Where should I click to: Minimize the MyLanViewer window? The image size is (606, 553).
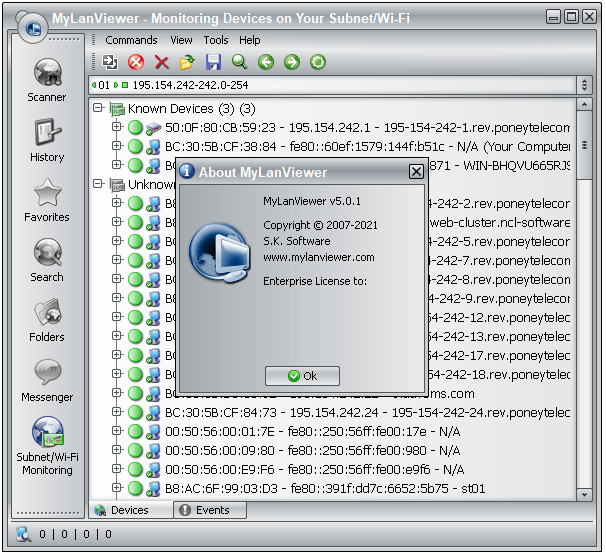(553, 17)
